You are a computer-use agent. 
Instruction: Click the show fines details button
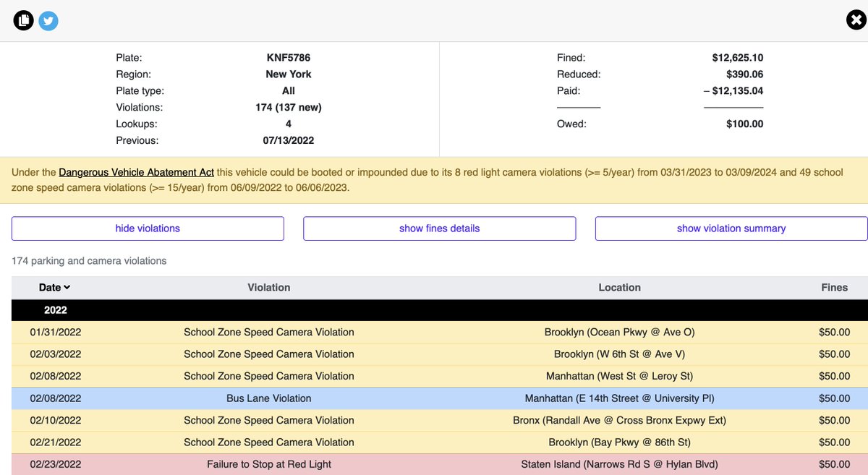(x=440, y=228)
